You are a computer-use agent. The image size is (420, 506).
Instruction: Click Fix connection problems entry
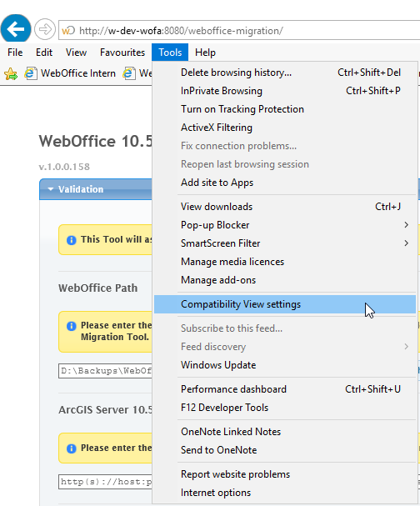click(x=285, y=146)
